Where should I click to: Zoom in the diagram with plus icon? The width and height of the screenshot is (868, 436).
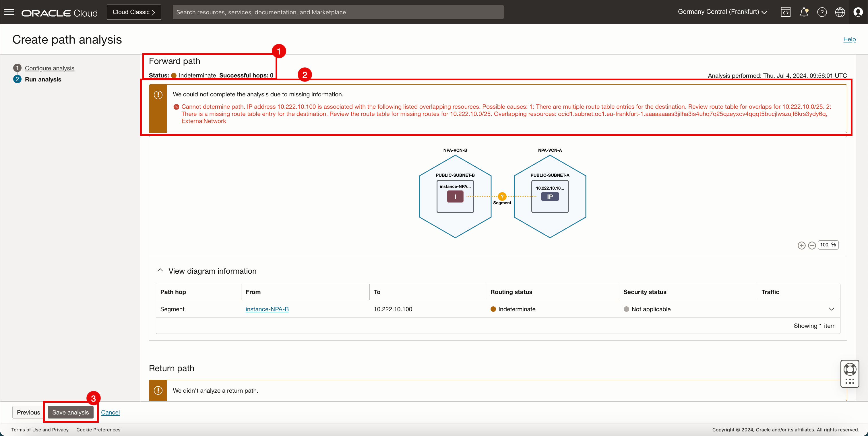pos(802,246)
